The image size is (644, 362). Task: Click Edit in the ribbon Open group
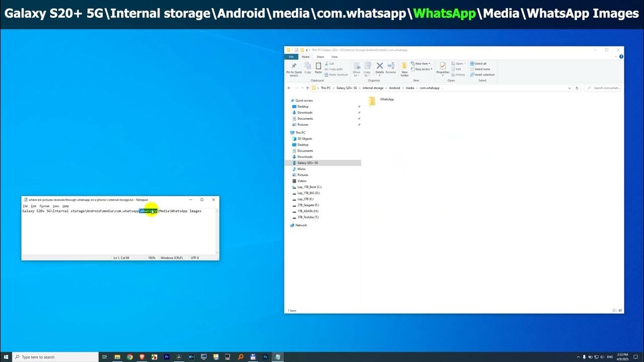[x=456, y=69]
